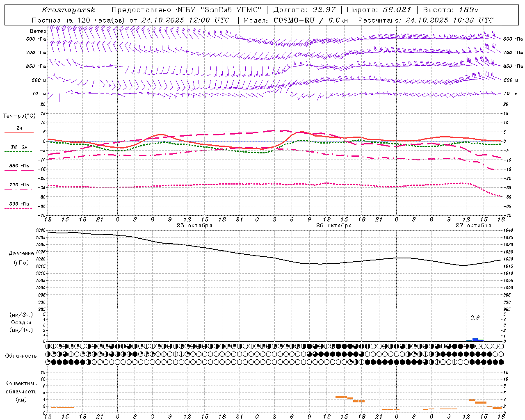Click the blue precipitation bar
This screenshot has height=420, width=525.
(475, 340)
